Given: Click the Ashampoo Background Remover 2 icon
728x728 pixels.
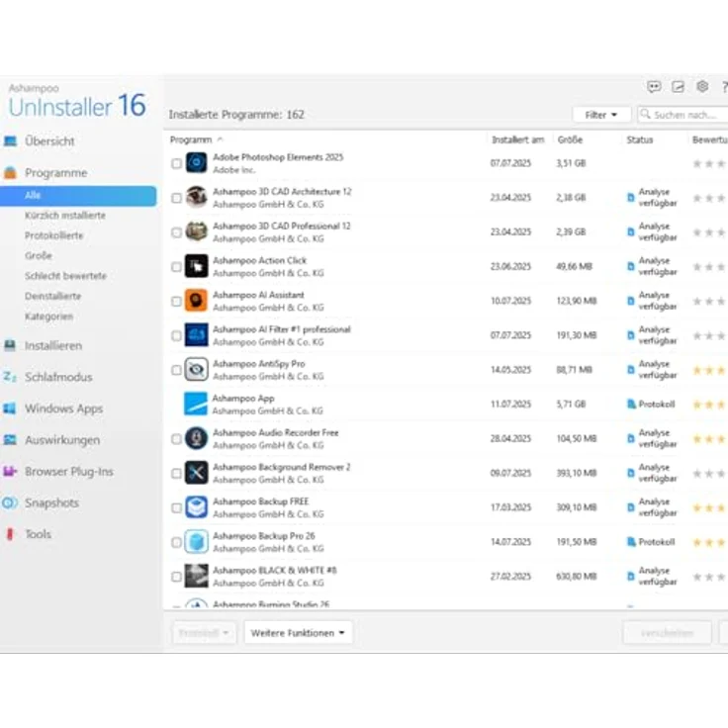Looking at the screenshot, I should tap(197, 473).
